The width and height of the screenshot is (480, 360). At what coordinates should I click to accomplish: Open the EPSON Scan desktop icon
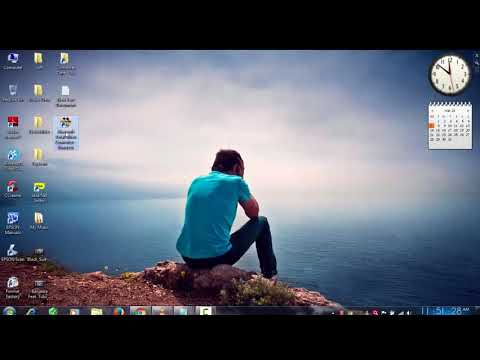12,253
